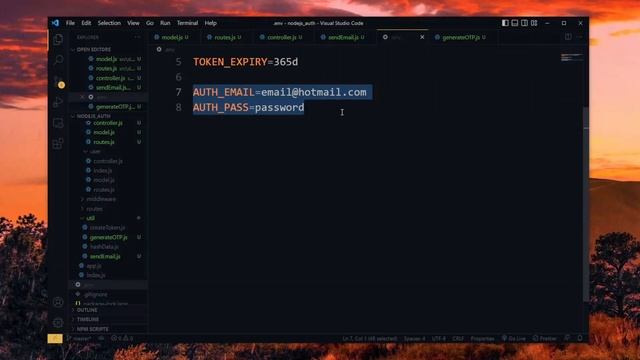This screenshot has width=640, height=360.
Task: Open editor more actions ellipsis beside split button
Action: coord(580,37)
